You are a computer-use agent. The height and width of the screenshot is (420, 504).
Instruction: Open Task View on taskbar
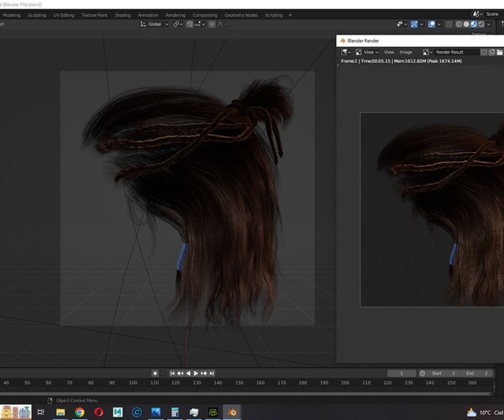click(x=41, y=412)
